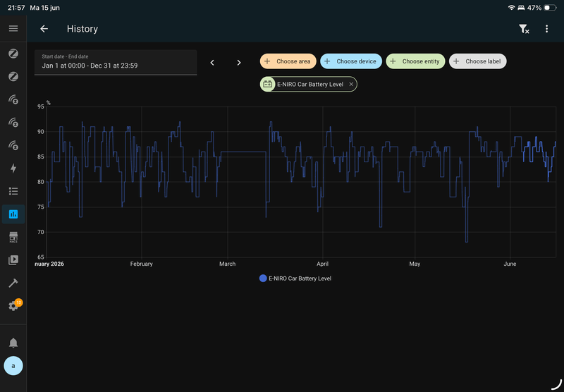The image size is (564, 392).
Task: Toggle E-NIRO Car Battery Level legend series
Action: pos(295,278)
